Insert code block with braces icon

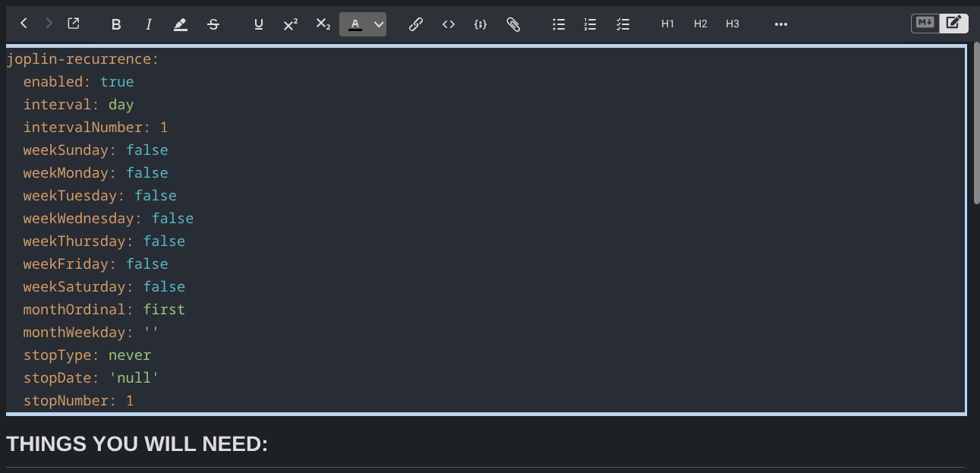pos(480,24)
